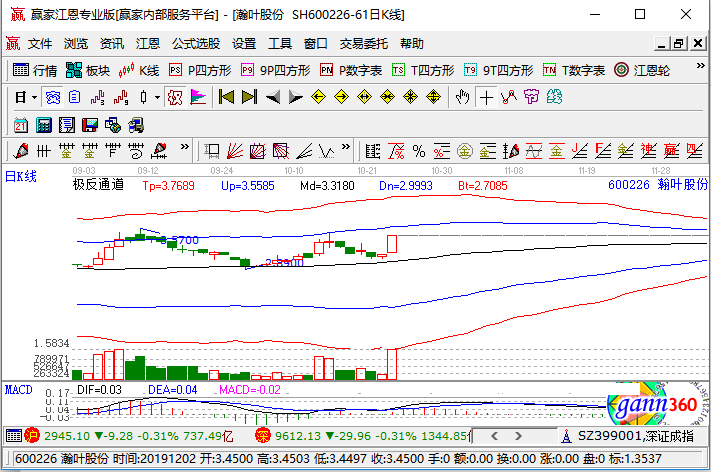Step forward with the right triangle arrow
The height and width of the screenshot is (472, 711).
tap(296, 97)
